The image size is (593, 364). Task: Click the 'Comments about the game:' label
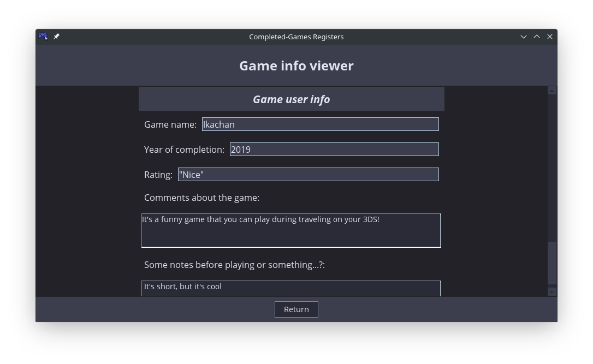tap(201, 198)
